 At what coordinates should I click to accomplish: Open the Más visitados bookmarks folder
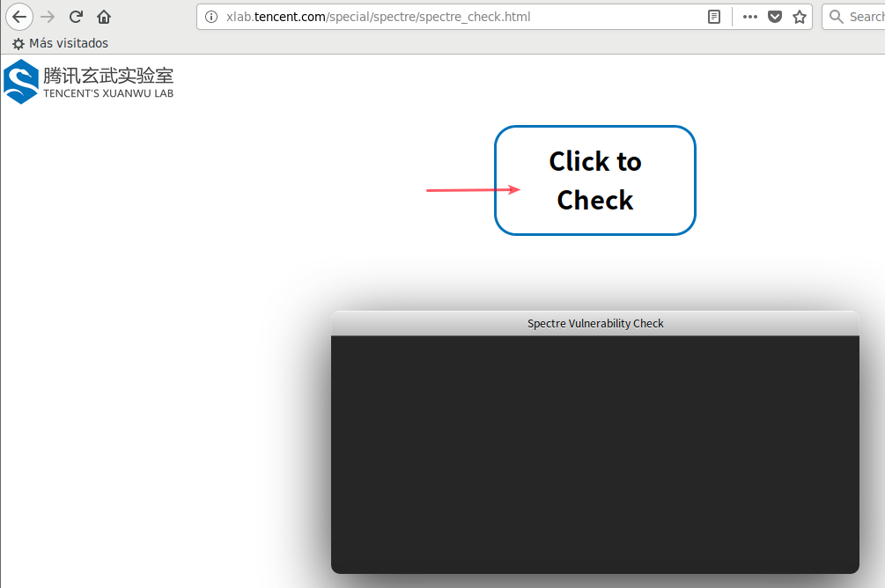click(x=61, y=43)
